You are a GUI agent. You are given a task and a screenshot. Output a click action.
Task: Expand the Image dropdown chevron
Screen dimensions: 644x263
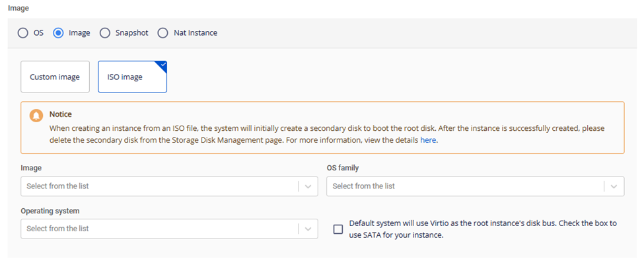[x=308, y=186]
